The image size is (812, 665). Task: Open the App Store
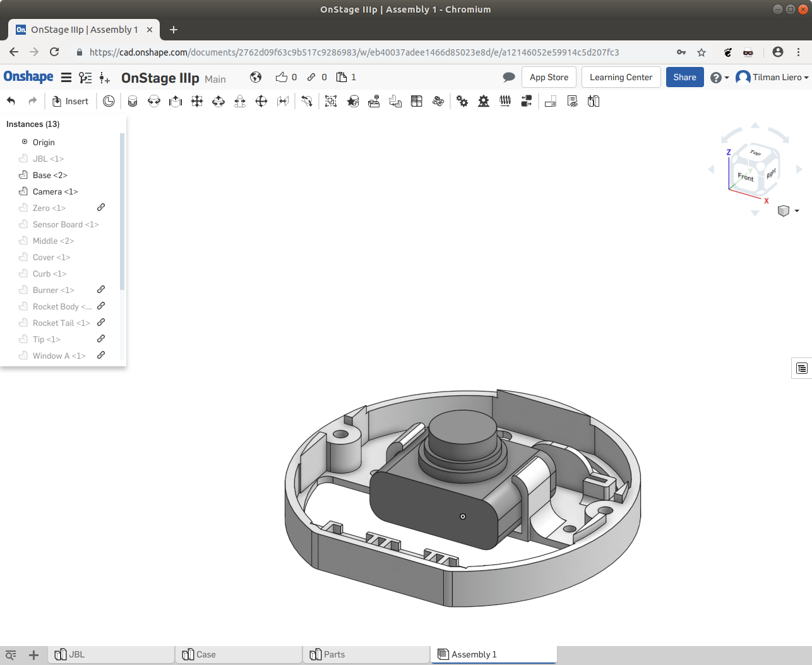pyautogui.click(x=549, y=77)
